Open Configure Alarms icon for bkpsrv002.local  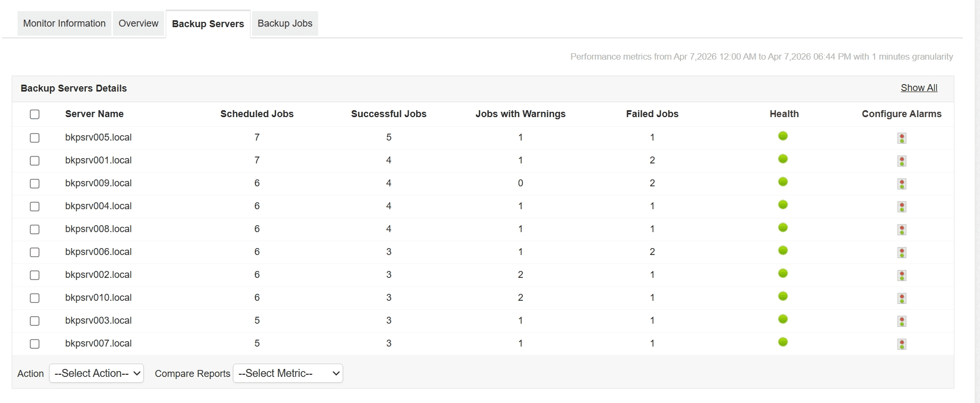point(902,276)
